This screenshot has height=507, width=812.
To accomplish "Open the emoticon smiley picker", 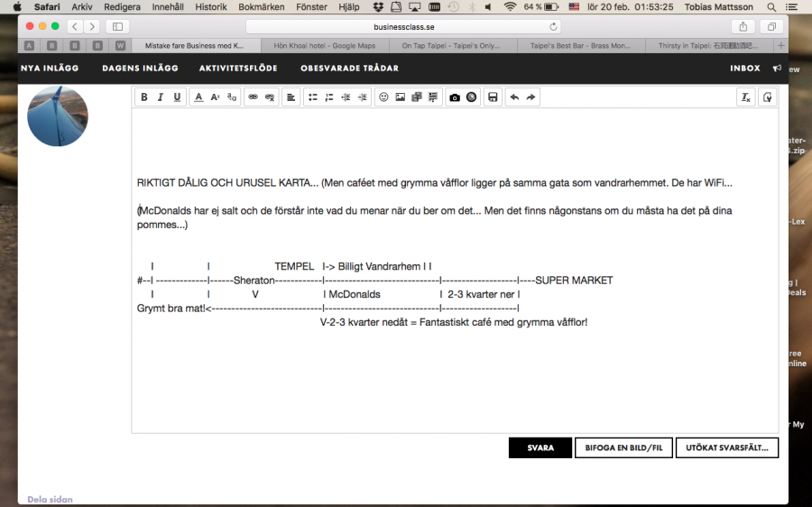I will pos(383,97).
